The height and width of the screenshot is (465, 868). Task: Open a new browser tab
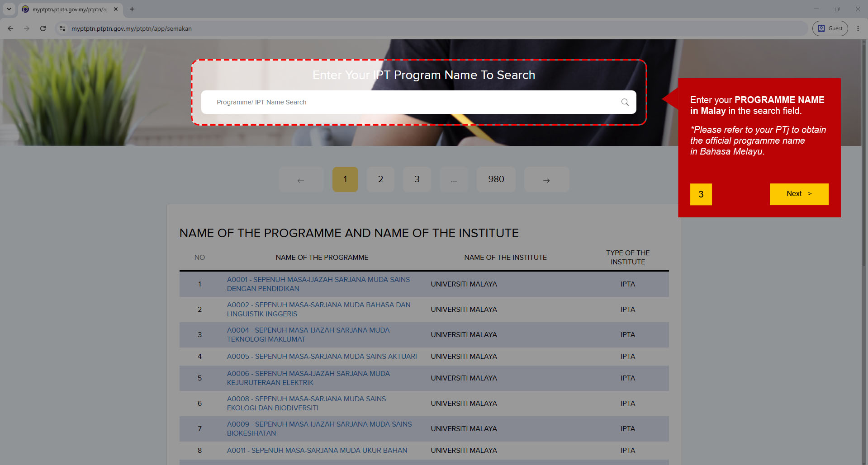(x=132, y=9)
